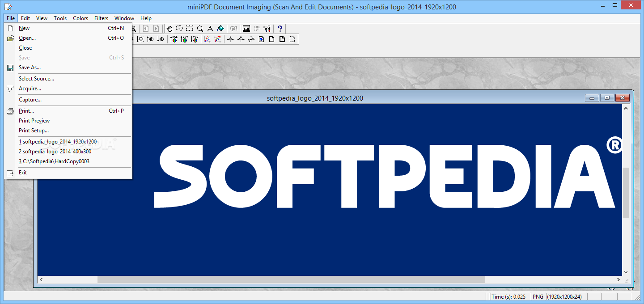
Task: Open the Colors menu
Action: [80, 18]
